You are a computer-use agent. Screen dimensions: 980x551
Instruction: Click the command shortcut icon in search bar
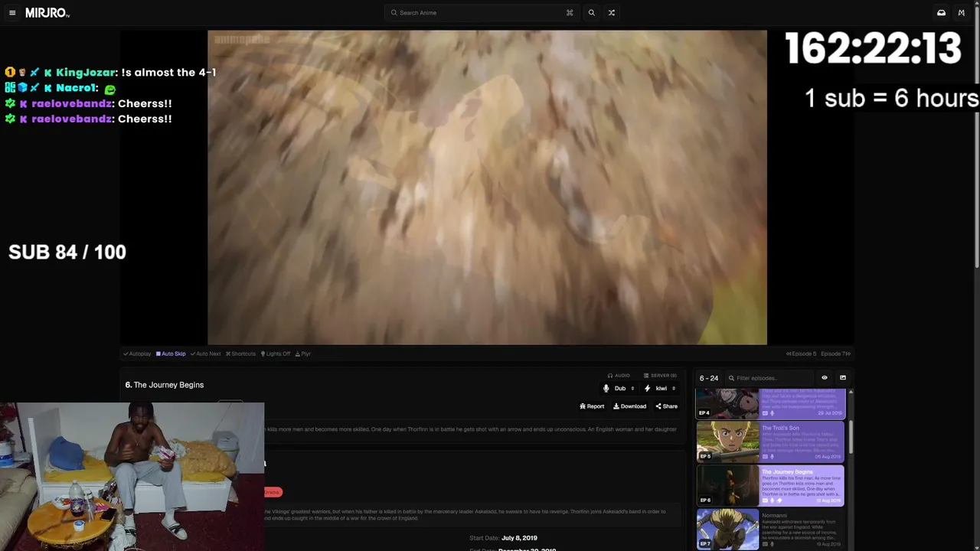570,13
